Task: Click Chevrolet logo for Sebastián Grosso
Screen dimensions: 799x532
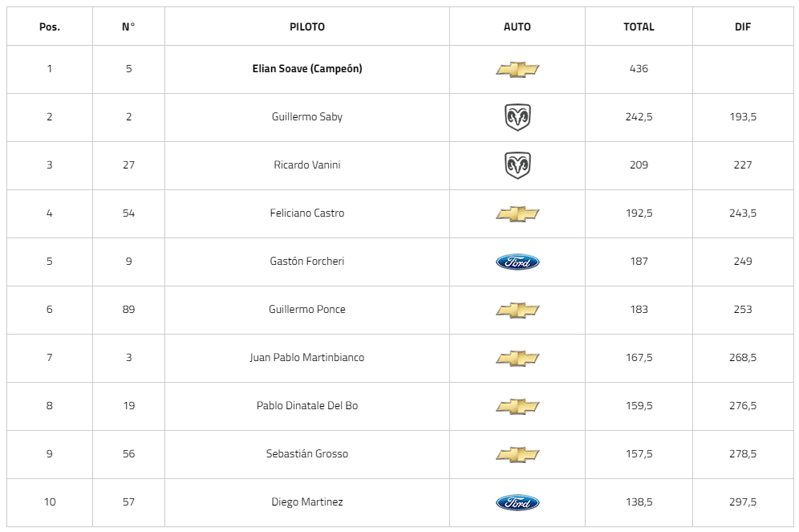Action: pos(517,454)
